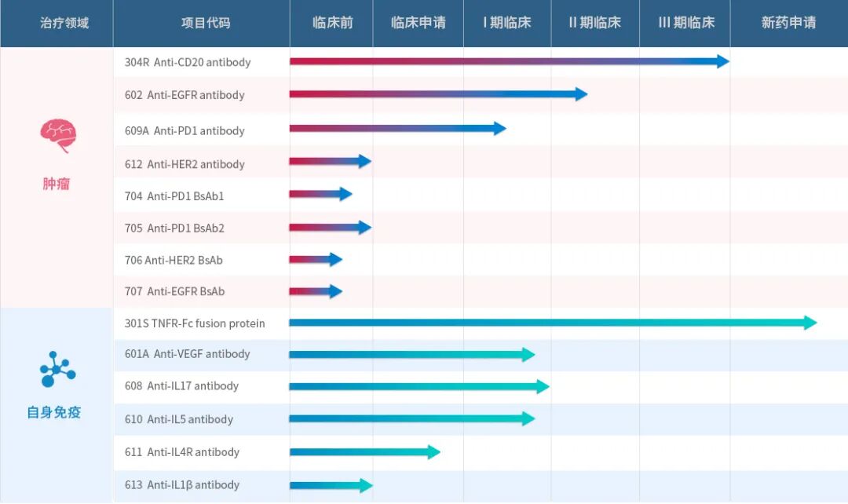The width and height of the screenshot is (848, 504).
Task: Open the 治疗领域 column header
Action: point(56,23)
